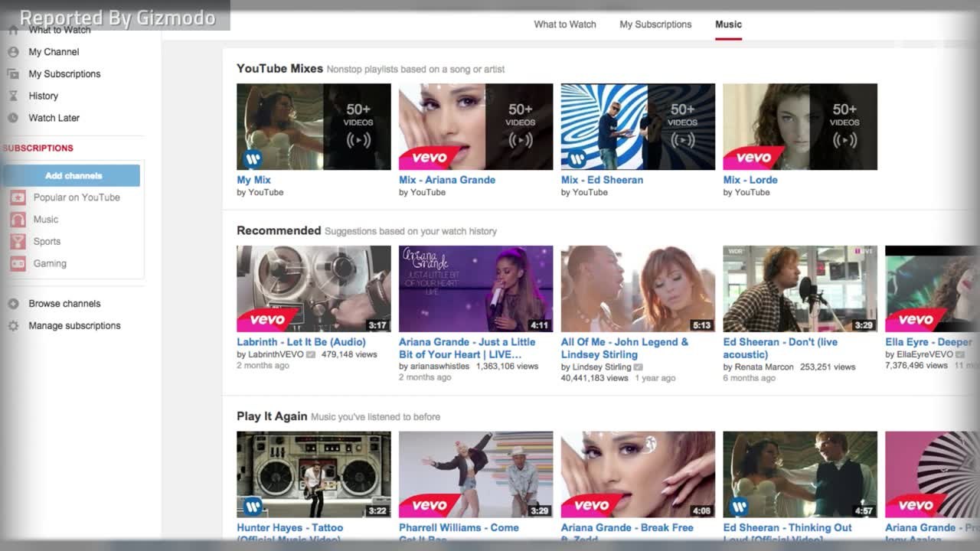This screenshot has width=980, height=551.
Task: Click the Popular on YouTube star icon
Action: tap(18, 197)
